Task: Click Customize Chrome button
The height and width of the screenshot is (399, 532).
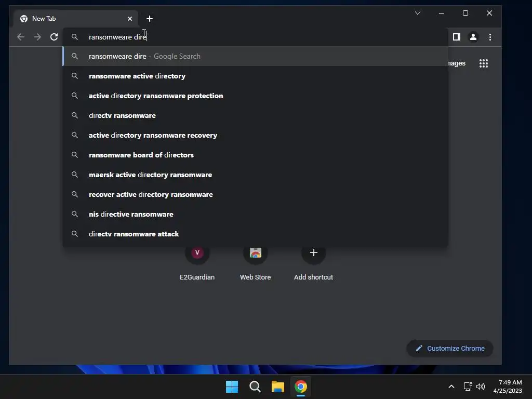Action: [x=450, y=349]
